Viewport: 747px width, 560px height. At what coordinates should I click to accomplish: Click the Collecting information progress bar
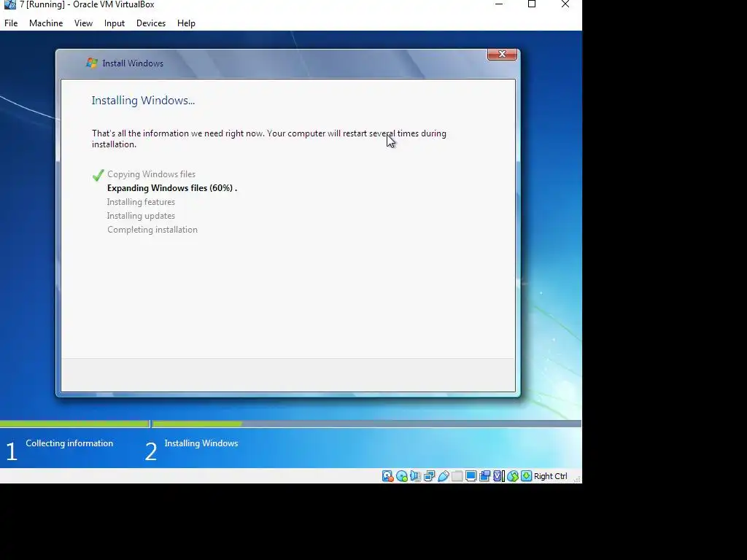point(75,424)
